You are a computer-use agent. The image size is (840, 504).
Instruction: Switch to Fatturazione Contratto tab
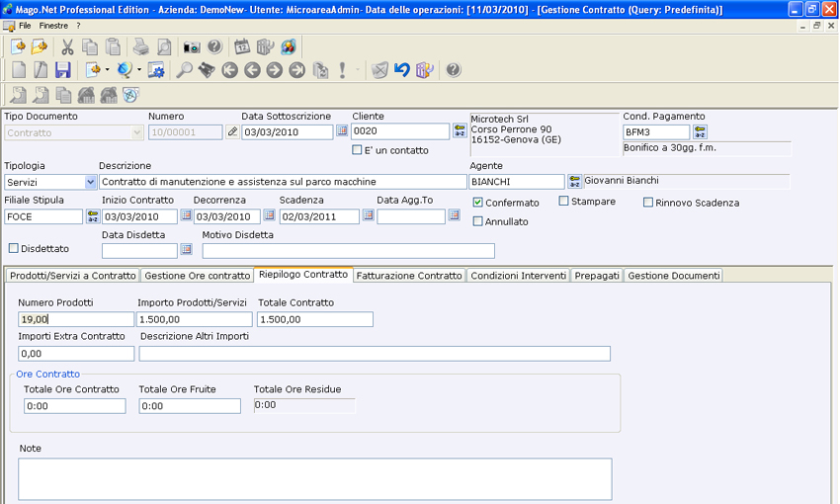409,276
